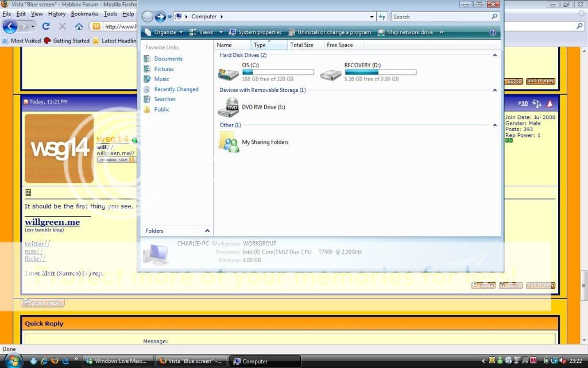The width and height of the screenshot is (588, 368).
Task: Select the RECOVERY (D:) drive icon
Action: 331,74
